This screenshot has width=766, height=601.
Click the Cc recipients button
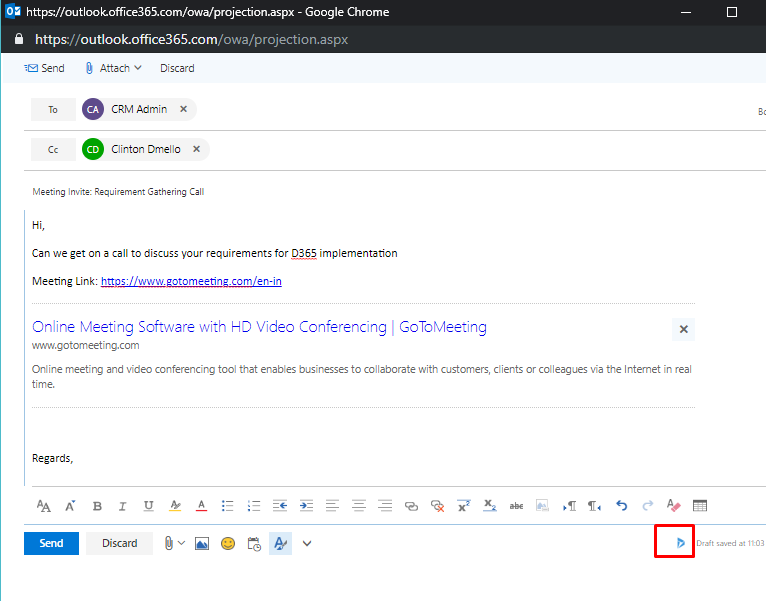tap(53, 150)
